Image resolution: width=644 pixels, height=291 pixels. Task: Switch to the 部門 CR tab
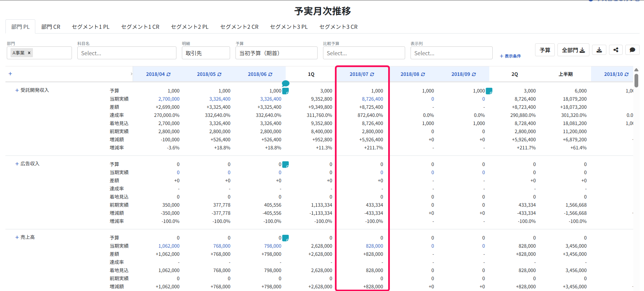(51, 27)
